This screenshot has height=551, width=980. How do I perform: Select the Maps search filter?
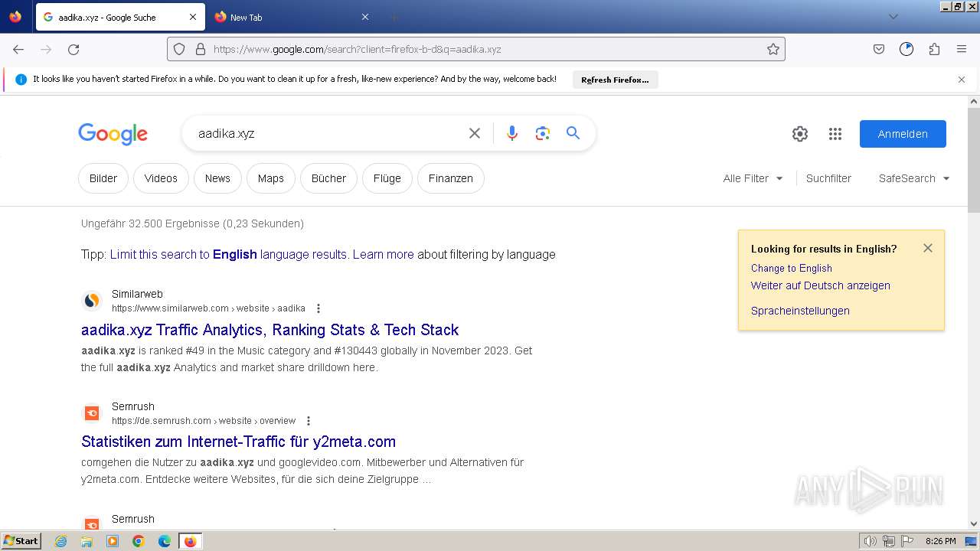pyautogui.click(x=271, y=178)
